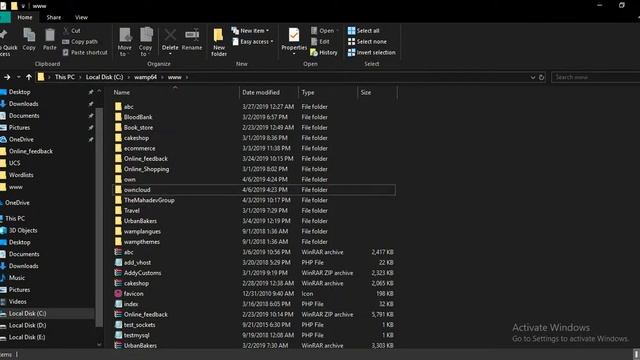Click the Move to icon
The height and width of the screenshot is (360, 640).
(125, 35)
